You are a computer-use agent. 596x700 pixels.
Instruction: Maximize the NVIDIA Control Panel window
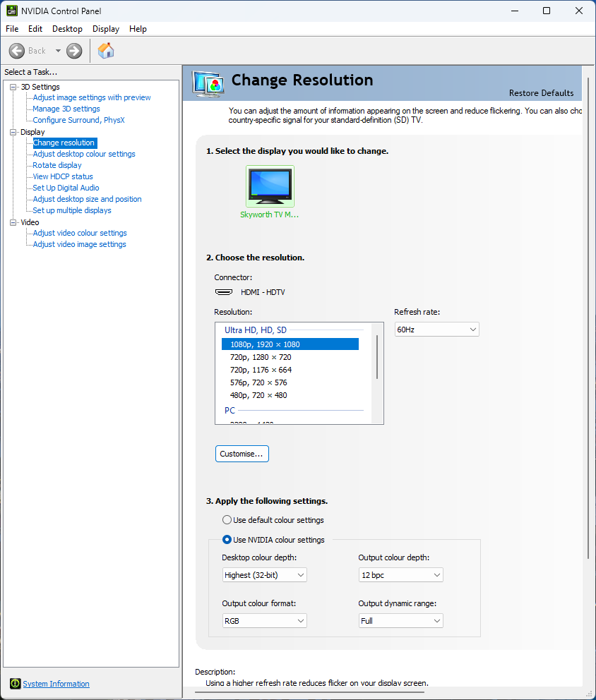(x=547, y=11)
